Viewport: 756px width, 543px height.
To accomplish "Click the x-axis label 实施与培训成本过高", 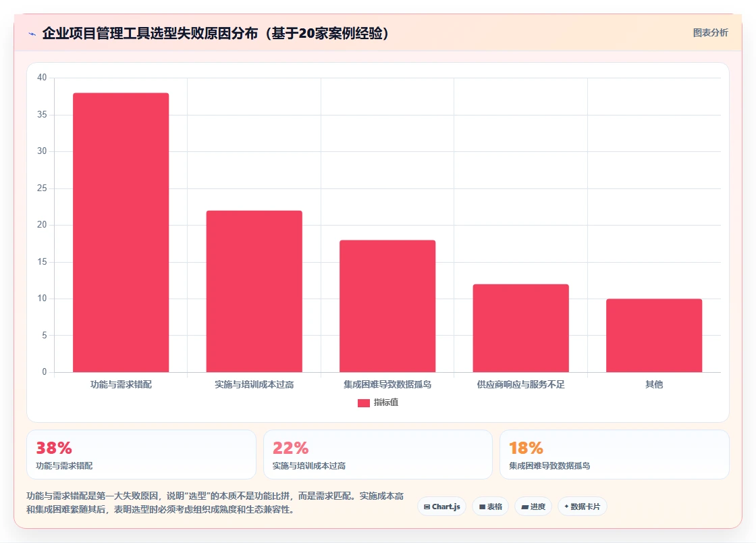I will (x=254, y=384).
